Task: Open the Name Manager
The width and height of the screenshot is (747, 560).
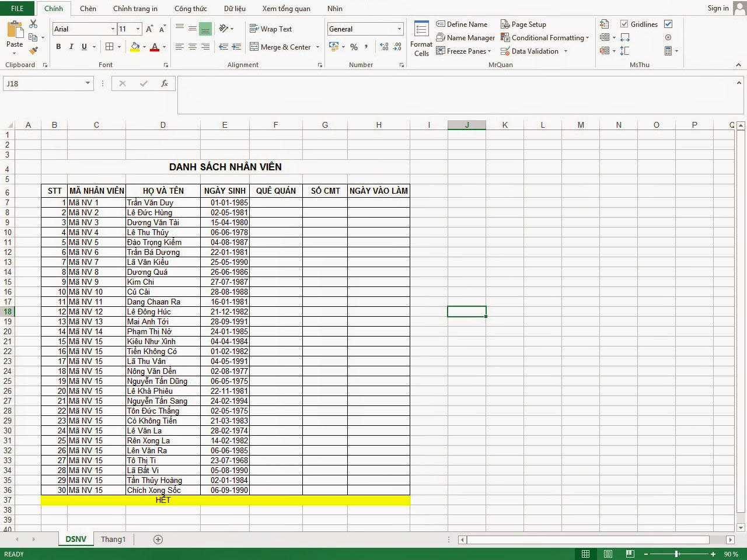Action: click(466, 37)
